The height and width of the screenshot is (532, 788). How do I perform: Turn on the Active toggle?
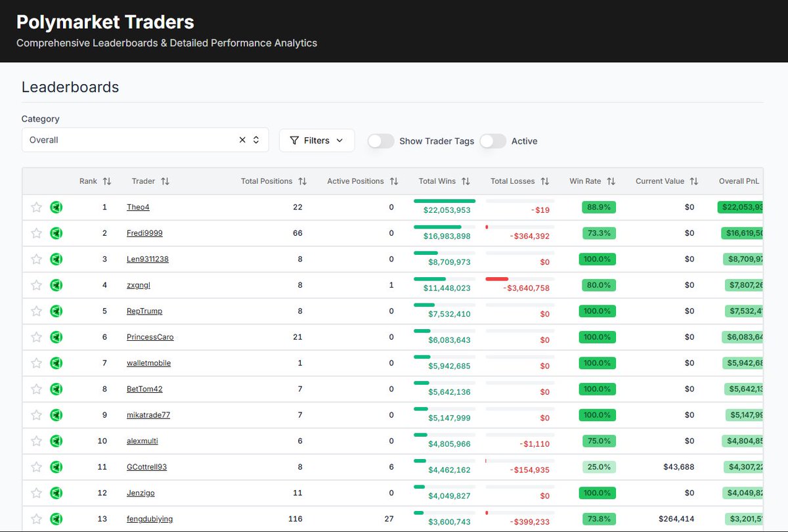coord(492,140)
